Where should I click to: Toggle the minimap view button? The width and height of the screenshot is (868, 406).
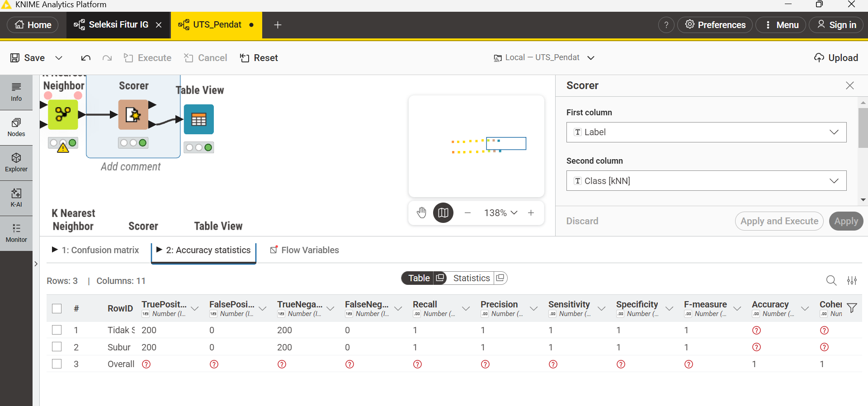pyautogui.click(x=443, y=212)
